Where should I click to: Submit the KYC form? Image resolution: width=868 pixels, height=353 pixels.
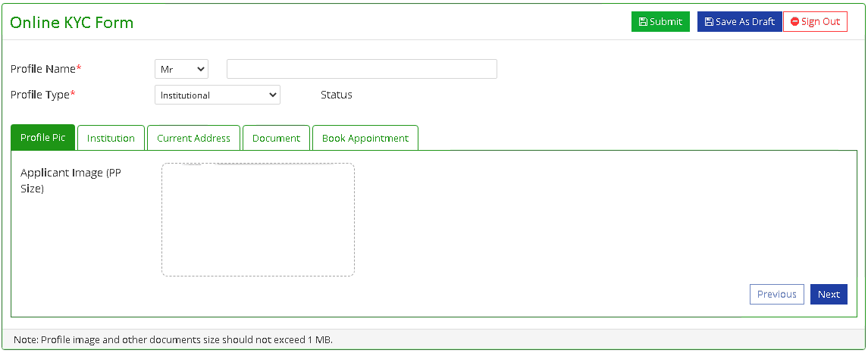click(x=660, y=21)
